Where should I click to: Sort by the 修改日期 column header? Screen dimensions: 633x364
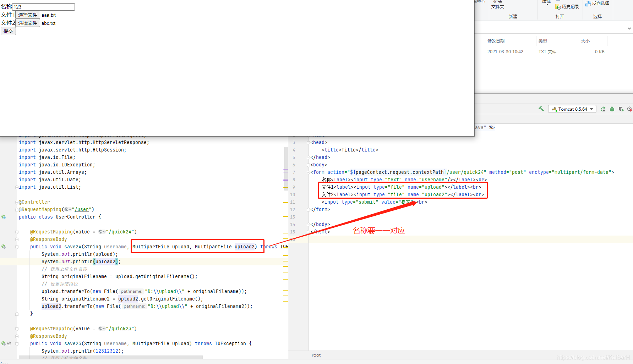tap(496, 41)
